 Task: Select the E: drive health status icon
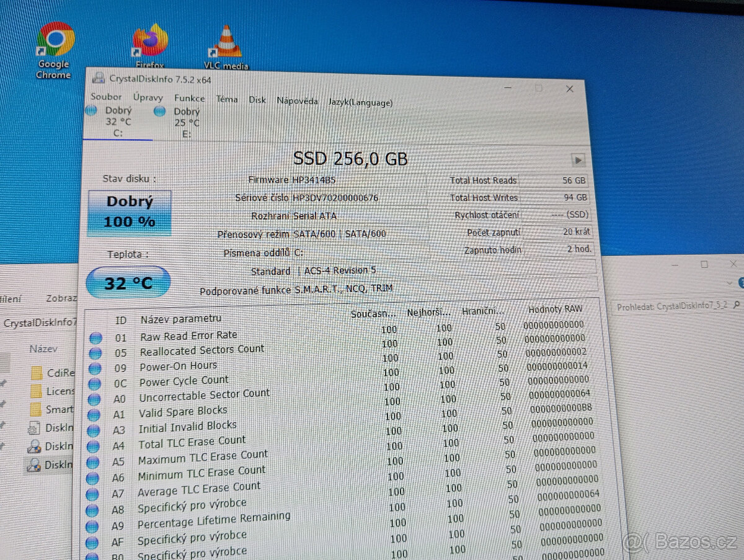point(160,110)
